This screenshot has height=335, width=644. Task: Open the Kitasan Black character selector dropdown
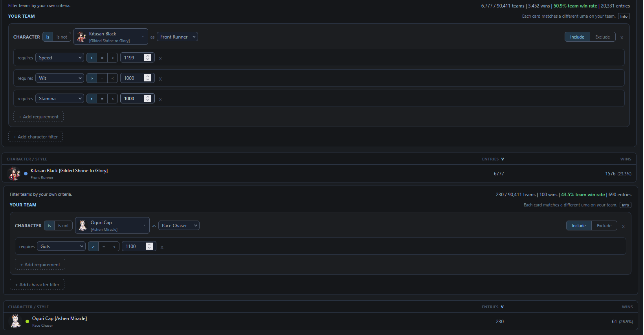[x=111, y=37]
